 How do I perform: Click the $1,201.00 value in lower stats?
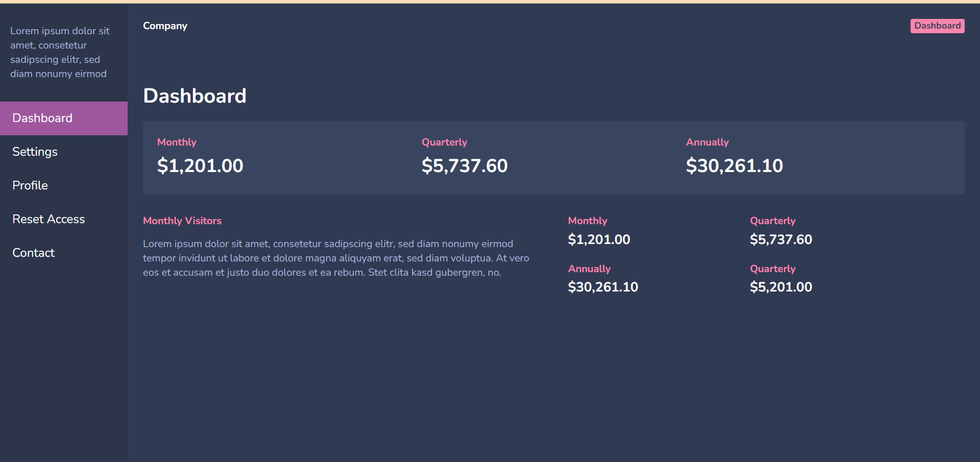coord(599,239)
